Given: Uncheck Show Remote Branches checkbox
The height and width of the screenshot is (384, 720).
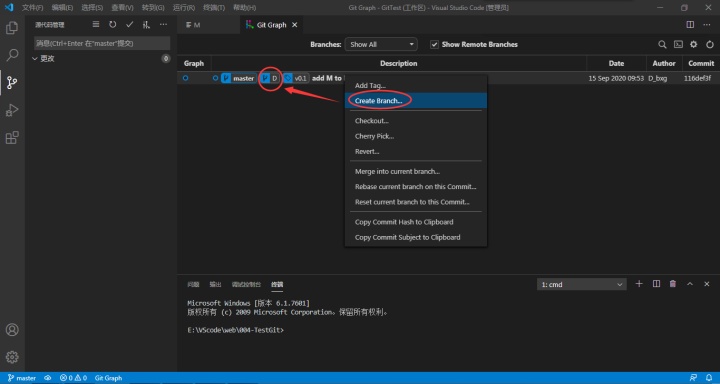Looking at the screenshot, I should 434,45.
